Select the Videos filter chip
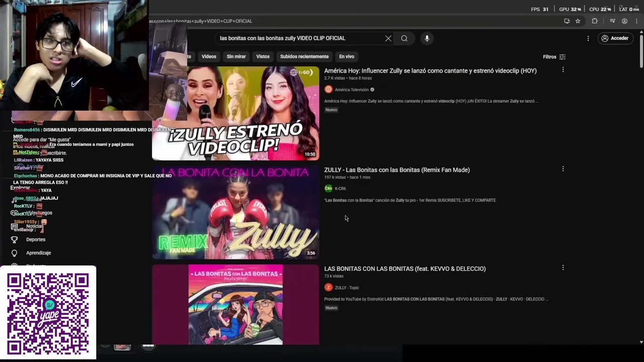The image size is (644, 362). pos(209,57)
